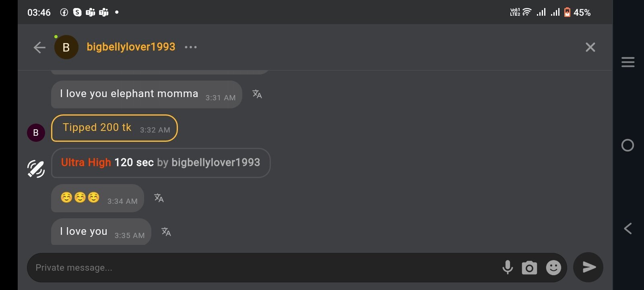This screenshot has width=644, height=290.
Task: Send the private message
Action: coord(588,267)
